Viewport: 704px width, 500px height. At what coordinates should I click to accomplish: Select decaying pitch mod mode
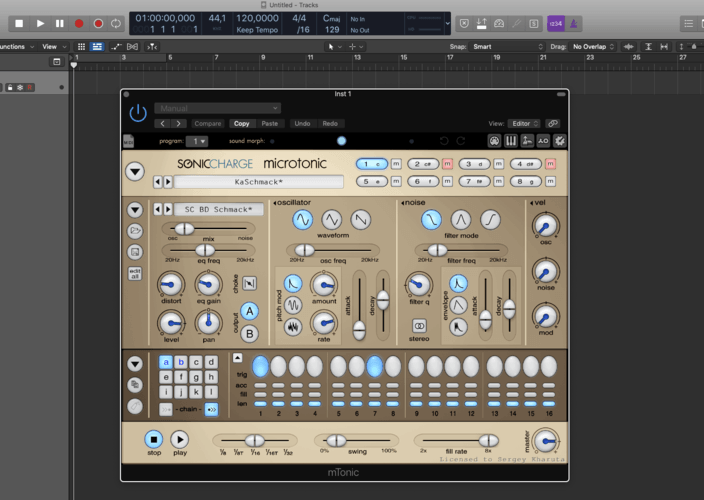293,284
